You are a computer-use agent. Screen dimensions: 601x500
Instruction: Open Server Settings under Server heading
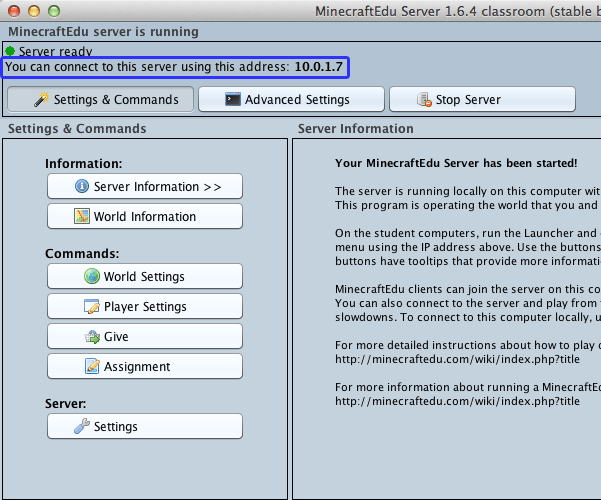(145, 426)
